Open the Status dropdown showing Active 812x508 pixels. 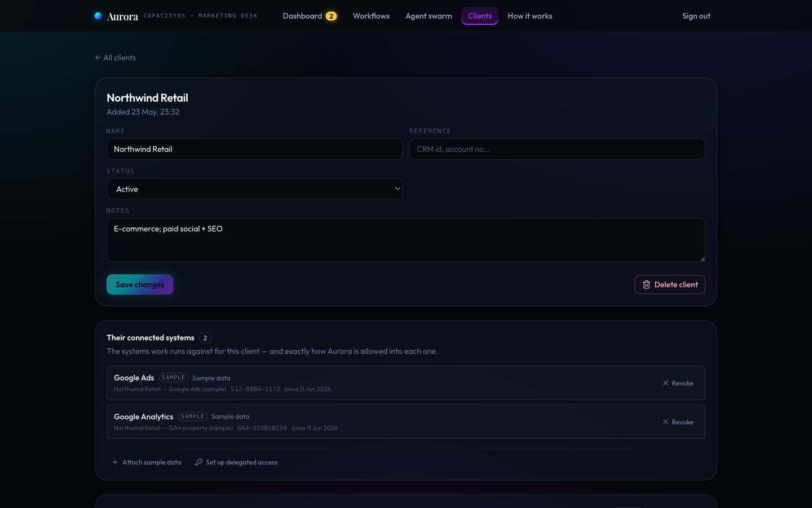254,189
